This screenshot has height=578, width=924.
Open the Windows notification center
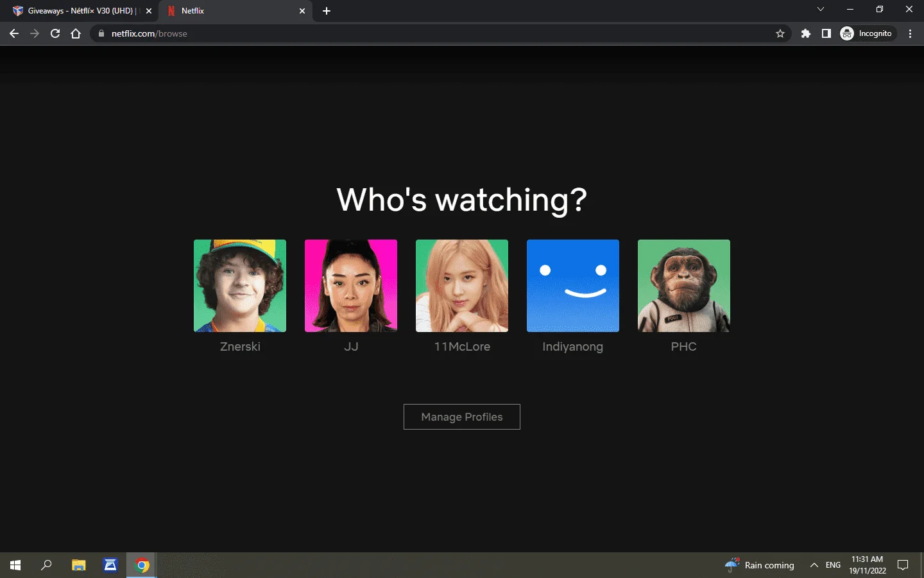pyautogui.click(x=903, y=565)
